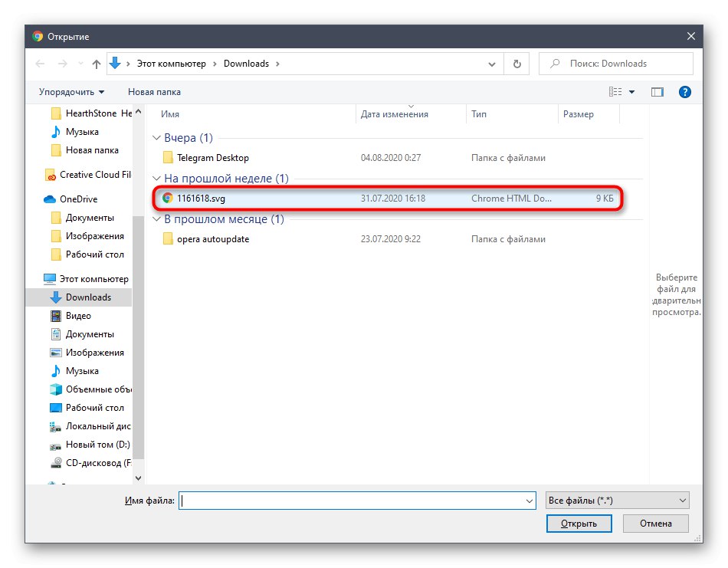Open Объемные объекты in sidebar
This screenshot has width=728, height=568.
pos(91,389)
